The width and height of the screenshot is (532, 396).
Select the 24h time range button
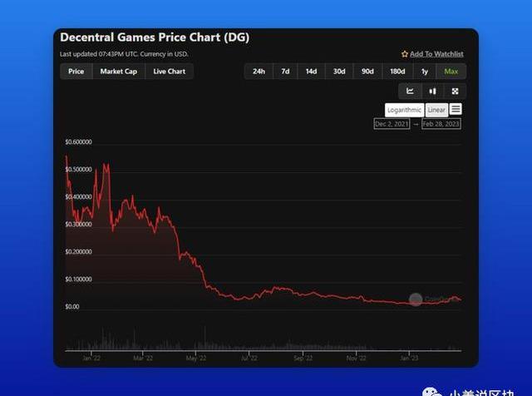coord(259,72)
